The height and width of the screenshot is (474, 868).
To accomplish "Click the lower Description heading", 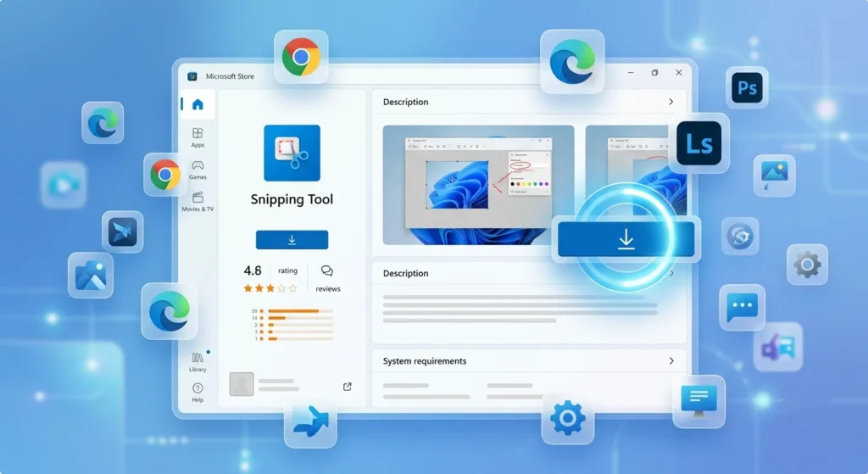I will click(x=406, y=274).
